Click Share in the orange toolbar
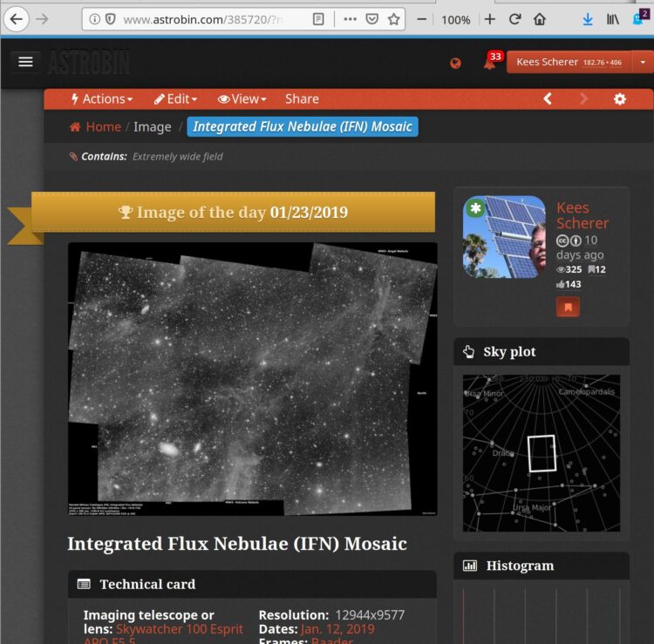The height and width of the screenshot is (644, 654). [302, 99]
